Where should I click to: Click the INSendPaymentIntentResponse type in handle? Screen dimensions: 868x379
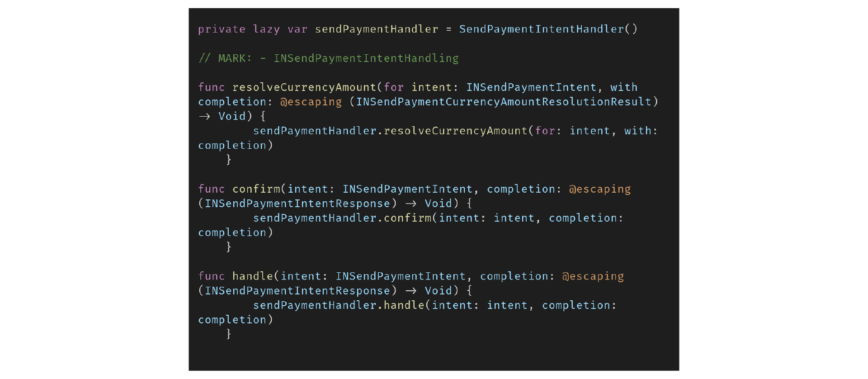tap(297, 291)
